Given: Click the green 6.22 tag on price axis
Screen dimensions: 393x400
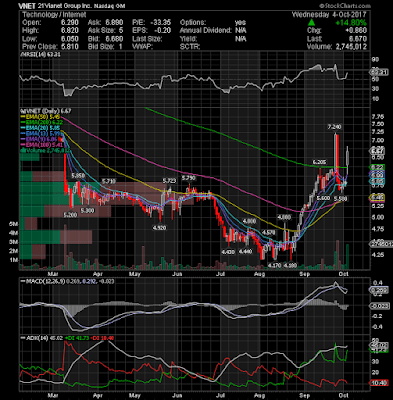Looking at the screenshot, I should pyautogui.click(x=378, y=167).
